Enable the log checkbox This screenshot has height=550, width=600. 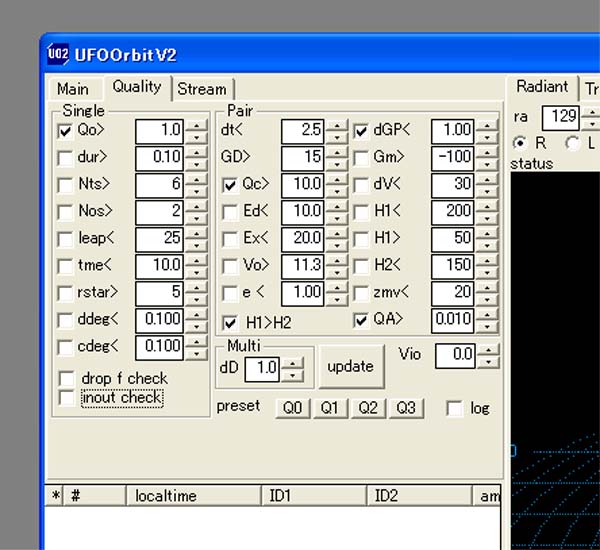pyautogui.click(x=454, y=408)
